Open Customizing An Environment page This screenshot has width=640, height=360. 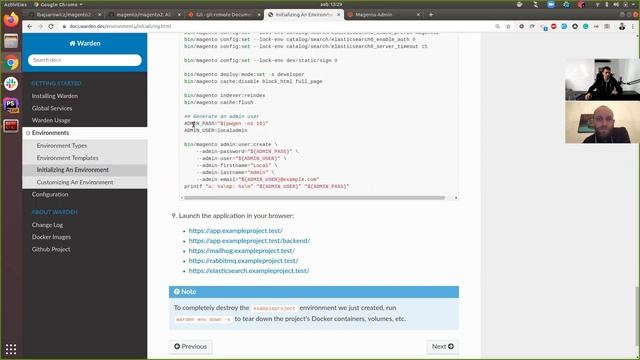[75, 182]
